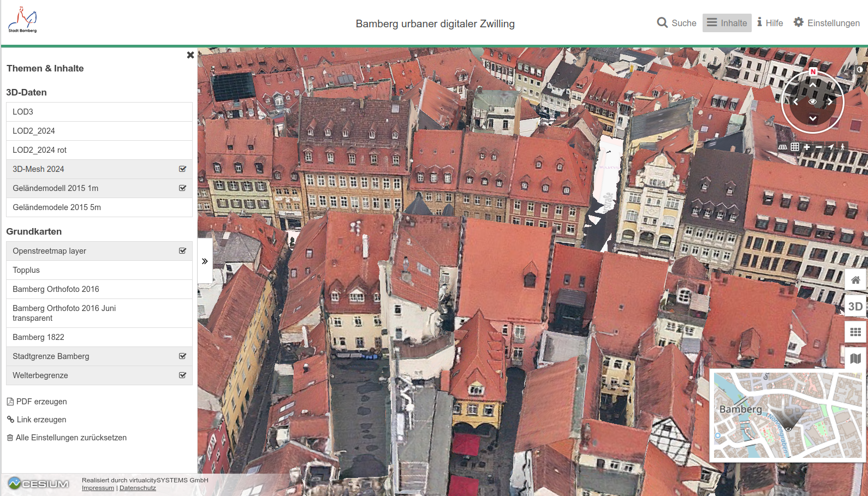Open the Einstellungen menu
Screen dimensions: 868x496
826,23
